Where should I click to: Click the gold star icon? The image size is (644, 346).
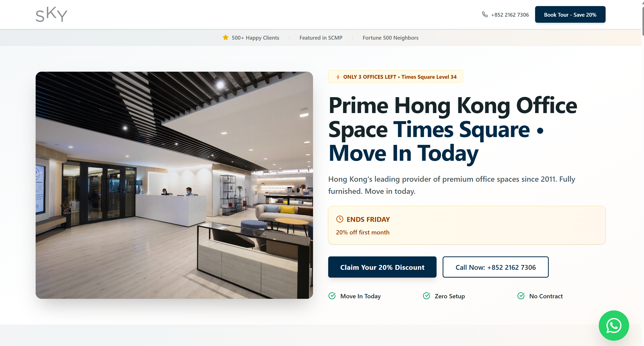(x=225, y=38)
